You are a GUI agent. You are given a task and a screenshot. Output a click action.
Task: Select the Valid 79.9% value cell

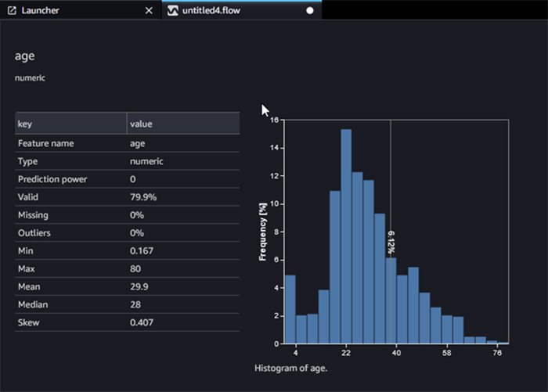pyautogui.click(x=183, y=197)
